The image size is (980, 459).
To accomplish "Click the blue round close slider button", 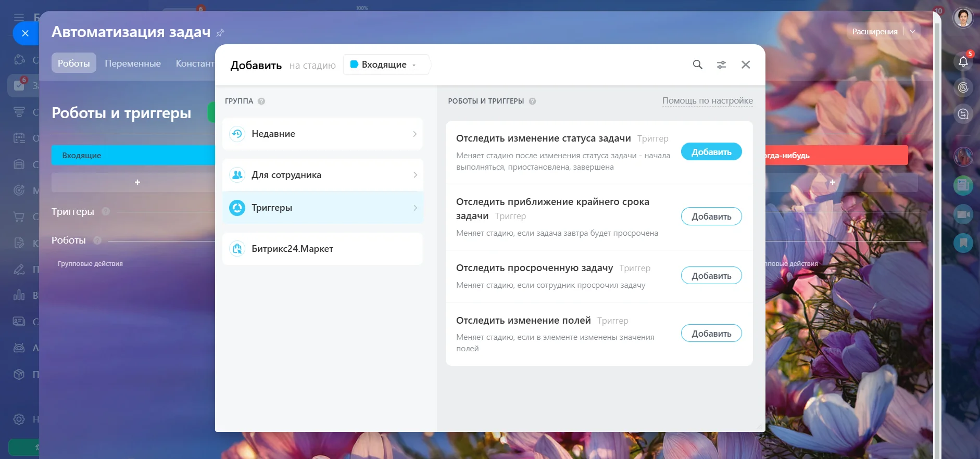I will [x=25, y=33].
